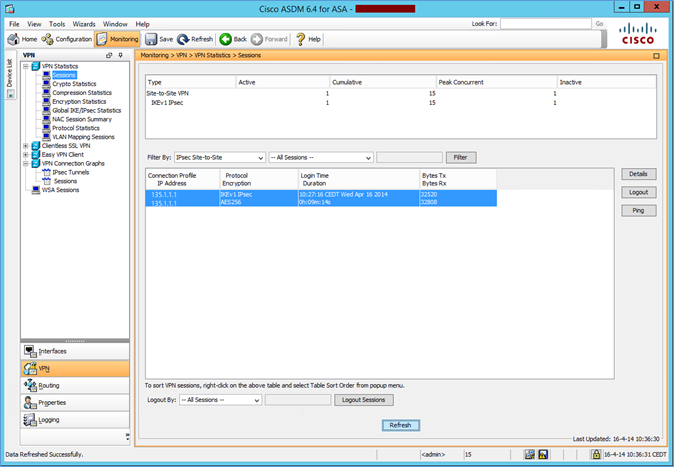This screenshot has width=674, height=467.
Task: Select Compression Statistics tree item
Action: click(x=82, y=93)
